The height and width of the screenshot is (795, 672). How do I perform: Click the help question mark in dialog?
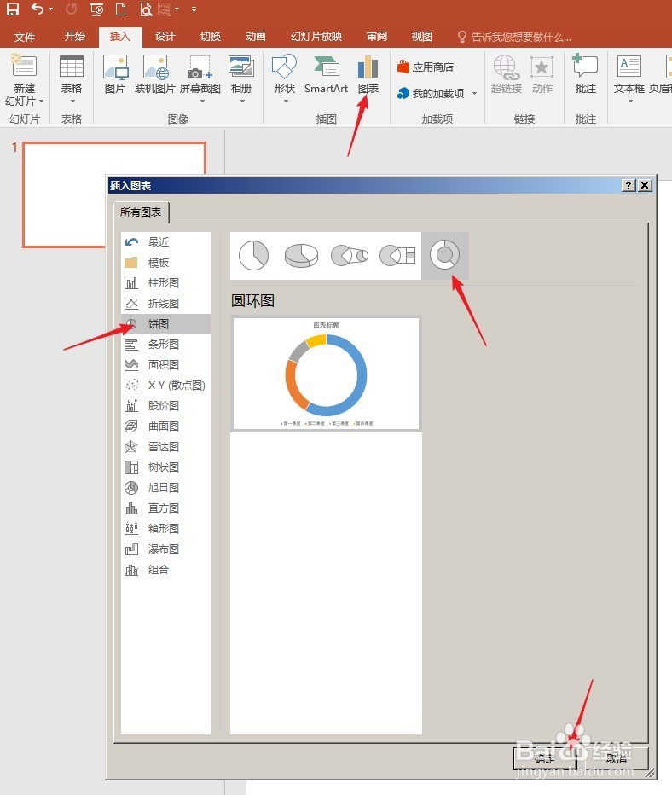[629, 185]
